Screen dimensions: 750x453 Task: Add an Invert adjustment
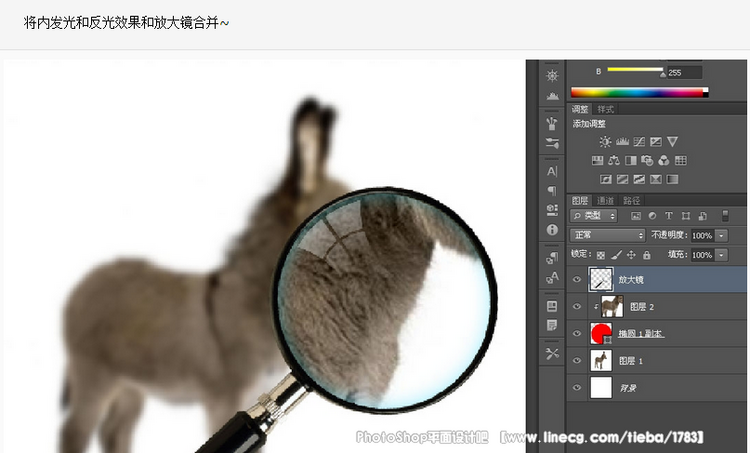point(606,179)
